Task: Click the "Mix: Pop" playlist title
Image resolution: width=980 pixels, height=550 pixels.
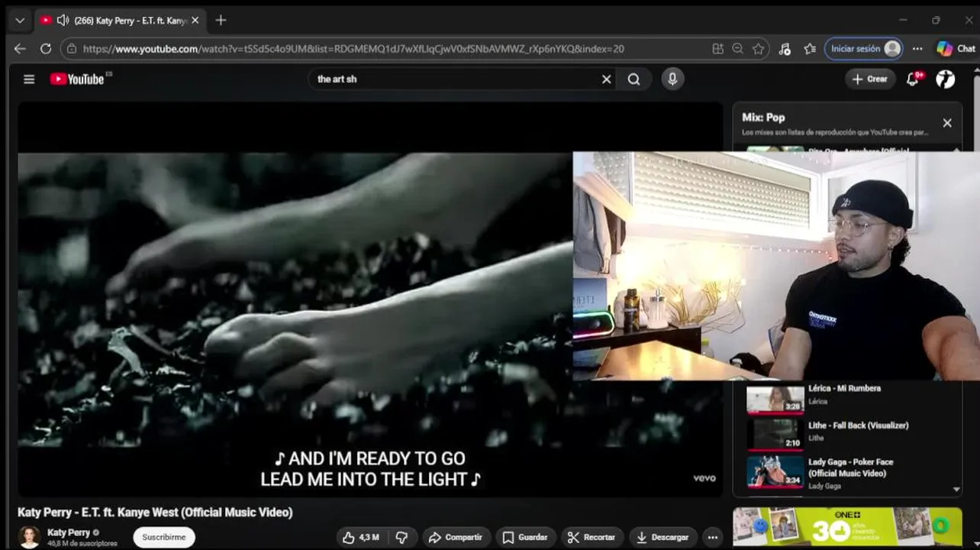Action: tap(763, 117)
